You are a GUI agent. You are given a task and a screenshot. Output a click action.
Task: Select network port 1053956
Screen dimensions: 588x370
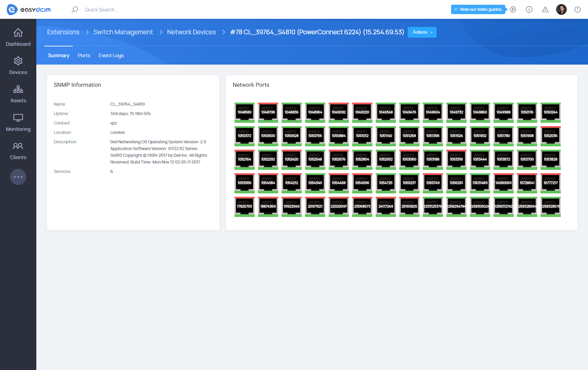coord(245,183)
